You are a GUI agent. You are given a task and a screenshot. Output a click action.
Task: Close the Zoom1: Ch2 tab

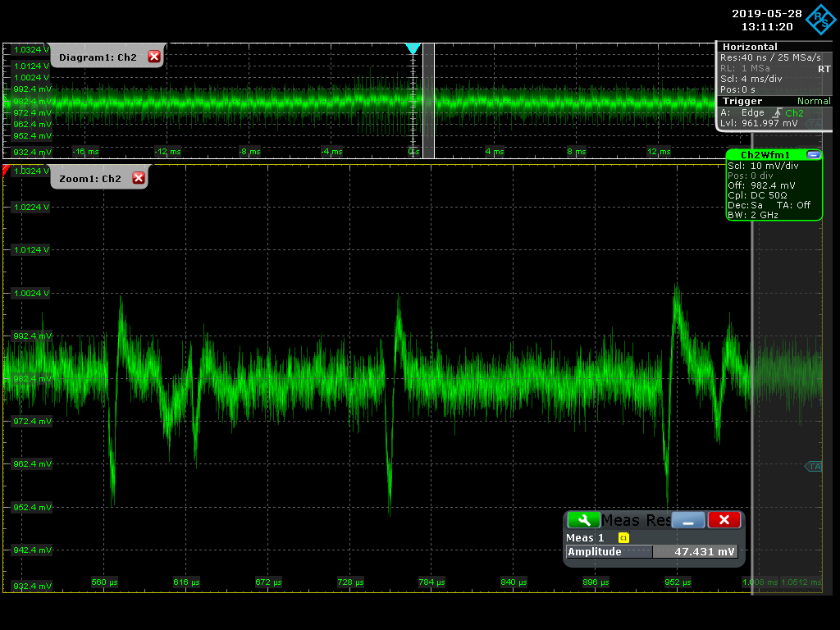138,178
